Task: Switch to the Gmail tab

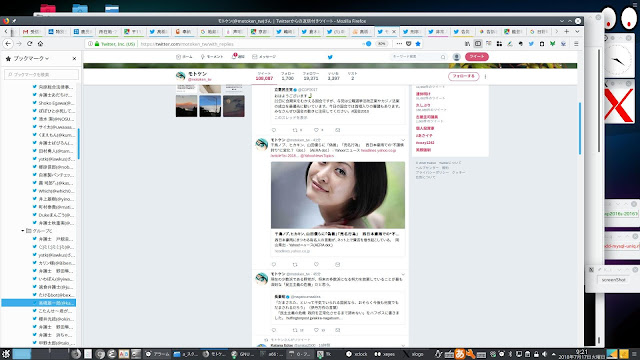Action: (32, 31)
